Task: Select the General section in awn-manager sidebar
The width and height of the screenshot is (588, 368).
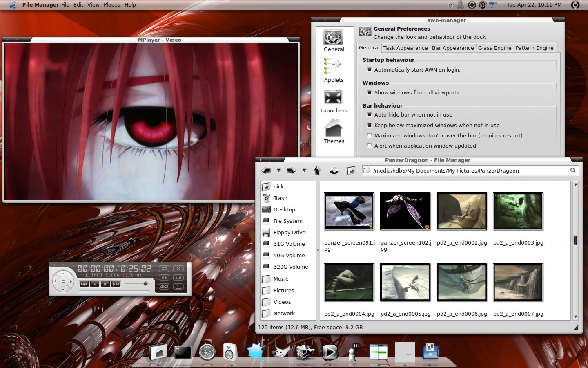Action: (x=334, y=41)
